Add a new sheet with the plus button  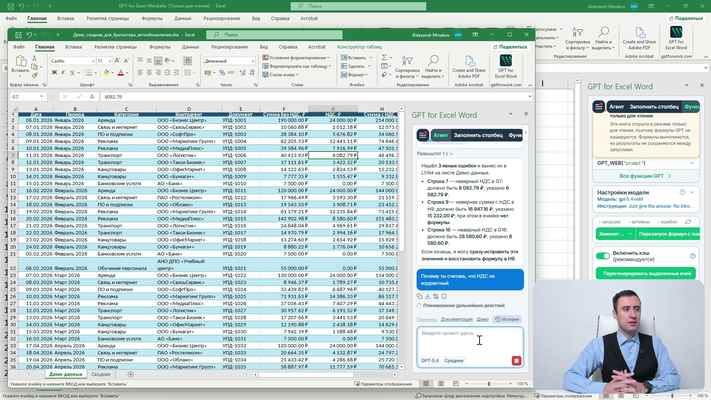coord(131,374)
